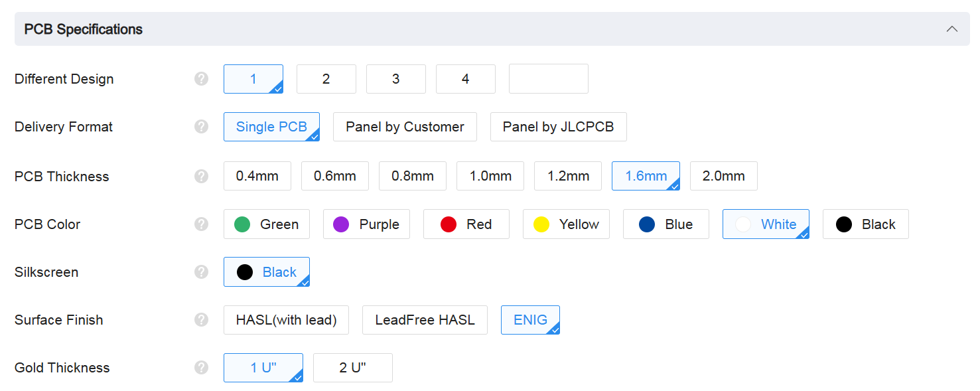This screenshot has width=980, height=391.
Task: Click the custom Different Design input box
Action: (x=548, y=79)
